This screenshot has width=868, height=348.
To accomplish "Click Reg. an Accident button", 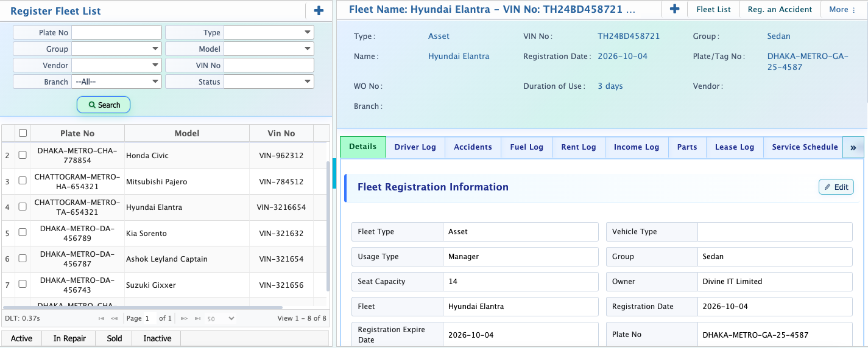I will [x=780, y=9].
